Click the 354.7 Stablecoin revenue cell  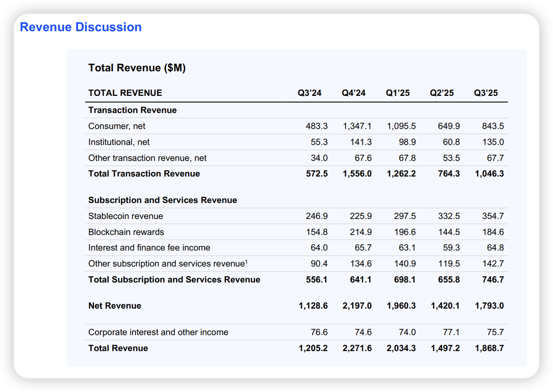[x=493, y=216]
